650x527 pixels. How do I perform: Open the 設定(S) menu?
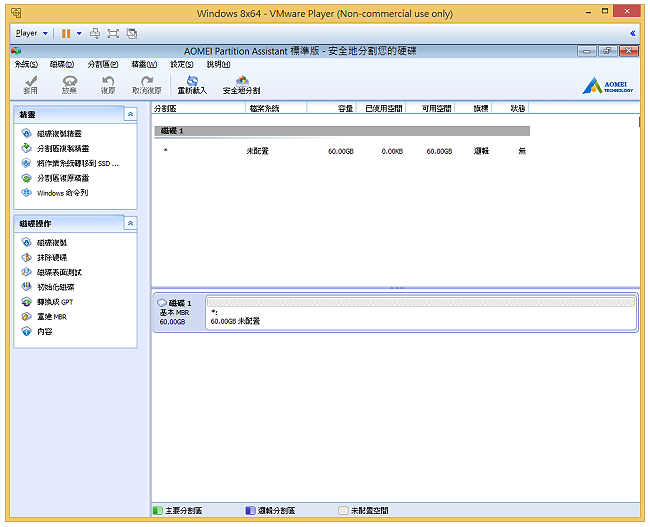[x=182, y=64]
